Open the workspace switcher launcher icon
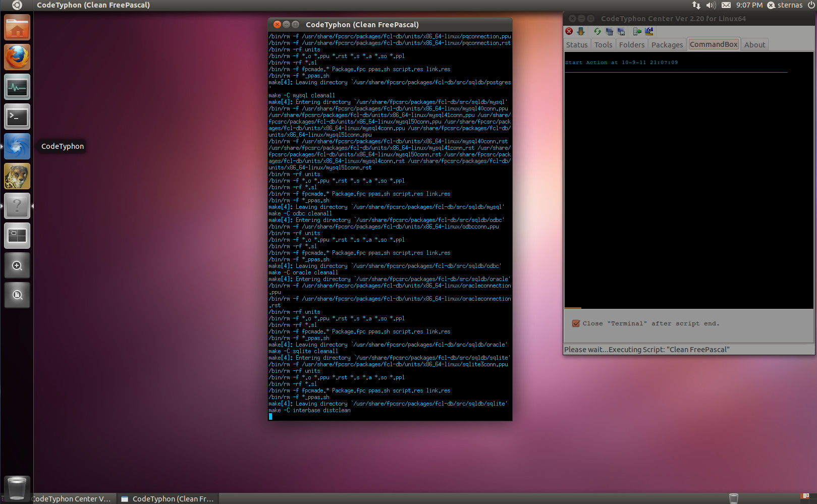Image resolution: width=817 pixels, height=504 pixels. 17,236
